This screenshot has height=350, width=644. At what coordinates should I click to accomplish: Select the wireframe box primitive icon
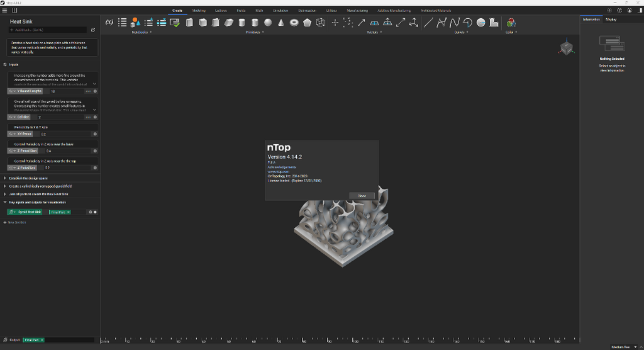click(x=320, y=22)
